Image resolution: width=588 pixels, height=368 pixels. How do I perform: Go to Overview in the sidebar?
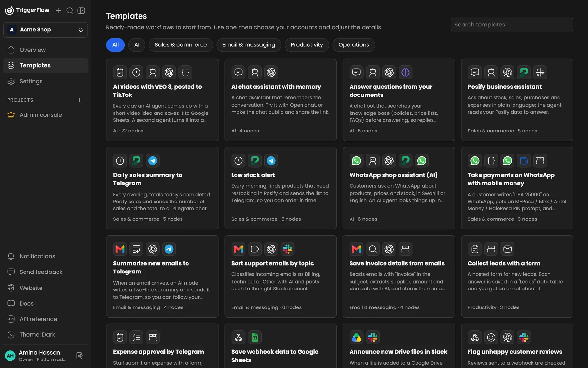45,50
